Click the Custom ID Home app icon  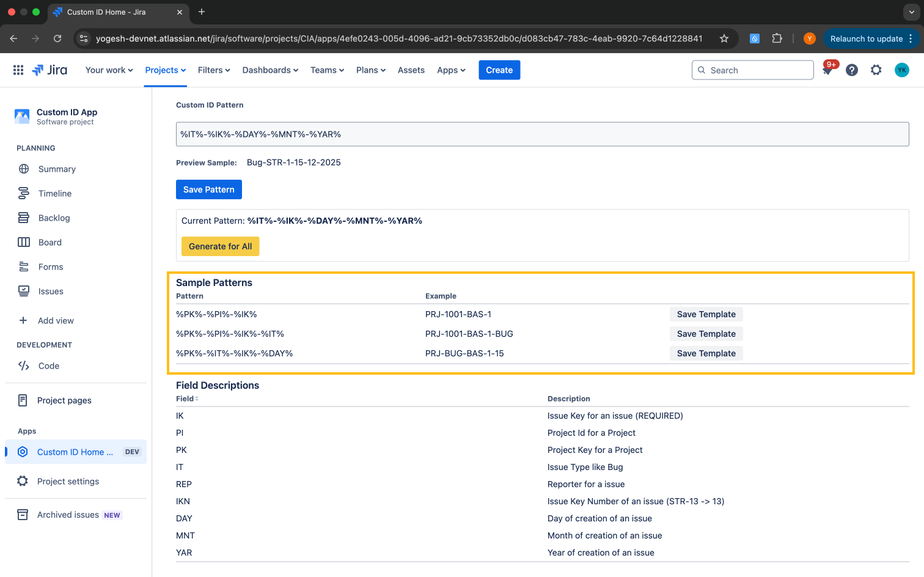pos(23,452)
